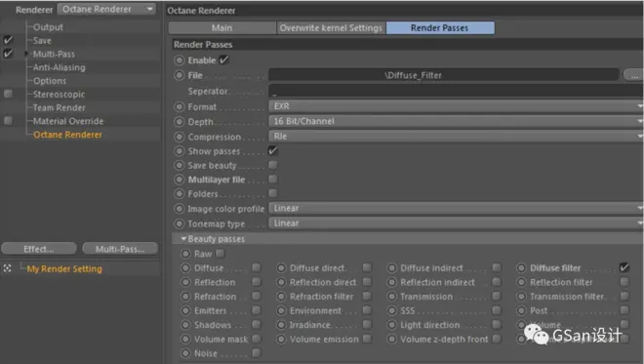Screen dimensions: 644x364
Task: Open the Renderer dropdown
Action: coord(106,9)
